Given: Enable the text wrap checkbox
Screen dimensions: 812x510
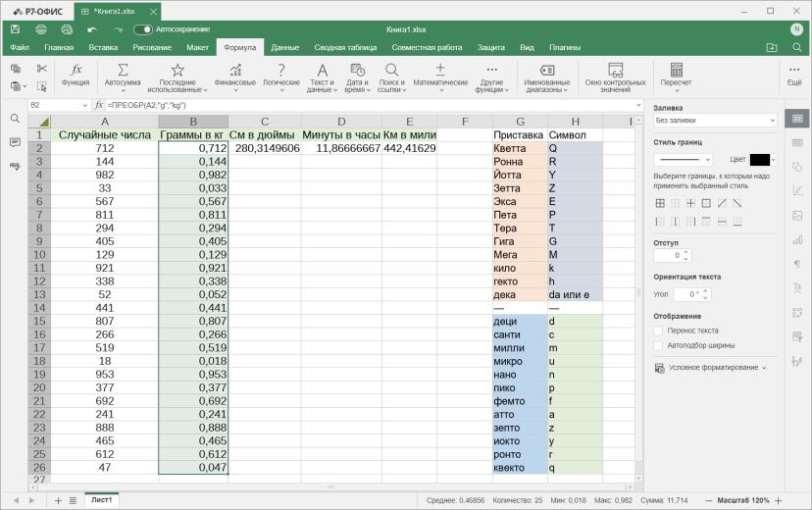Looking at the screenshot, I should point(658,331).
